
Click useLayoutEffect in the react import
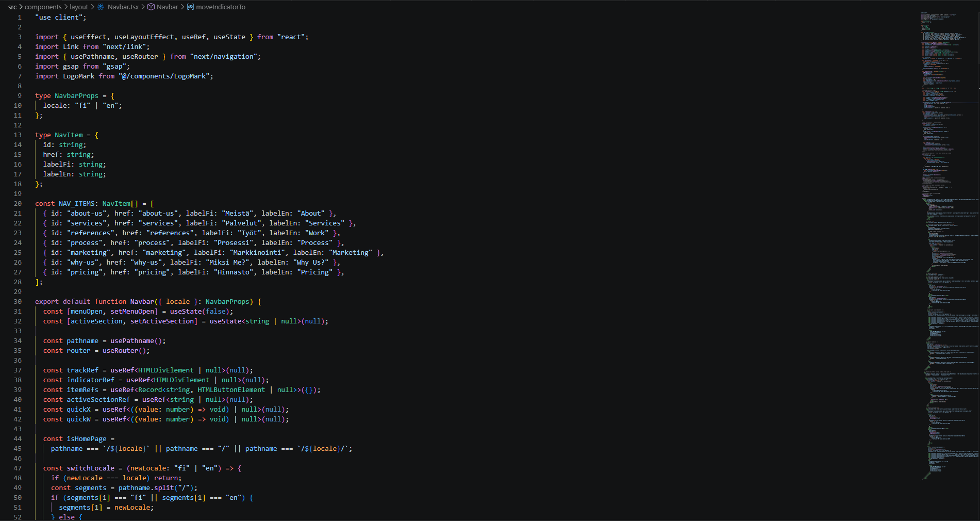(144, 37)
